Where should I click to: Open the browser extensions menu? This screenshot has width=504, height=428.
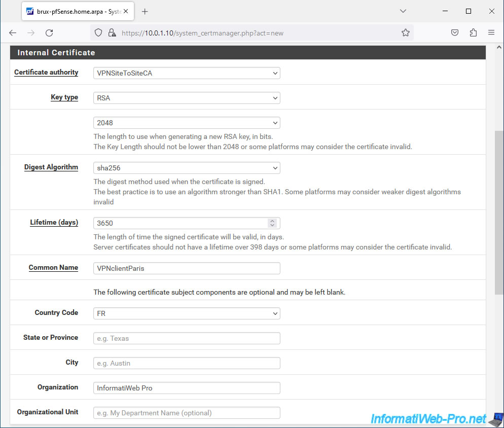point(473,33)
